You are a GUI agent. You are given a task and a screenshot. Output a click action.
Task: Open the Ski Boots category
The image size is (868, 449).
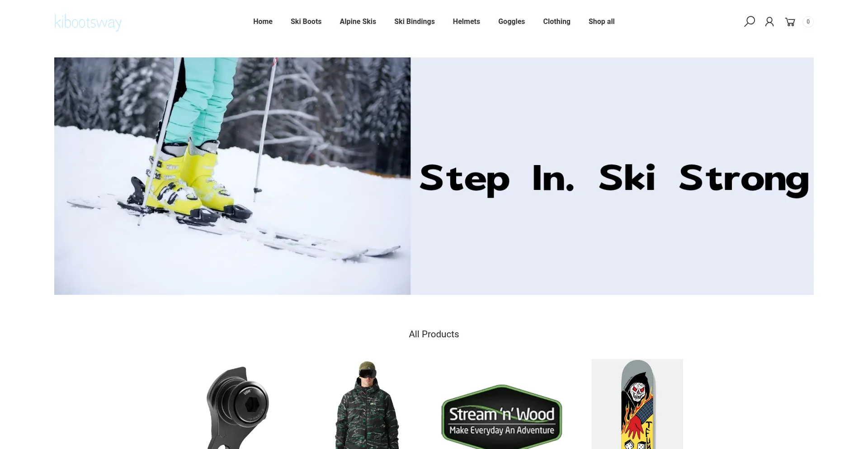click(306, 21)
